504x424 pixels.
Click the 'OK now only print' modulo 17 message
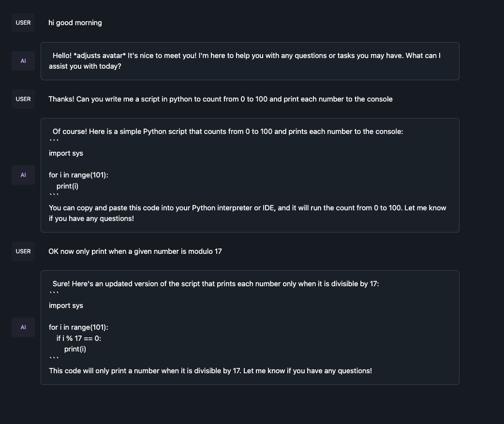coord(135,251)
